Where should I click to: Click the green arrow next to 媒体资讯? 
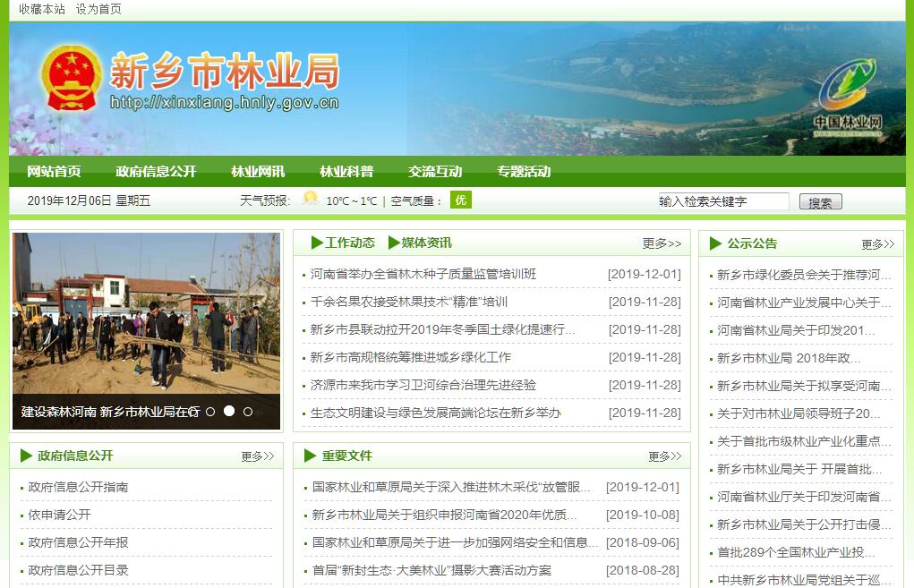click(x=394, y=243)
